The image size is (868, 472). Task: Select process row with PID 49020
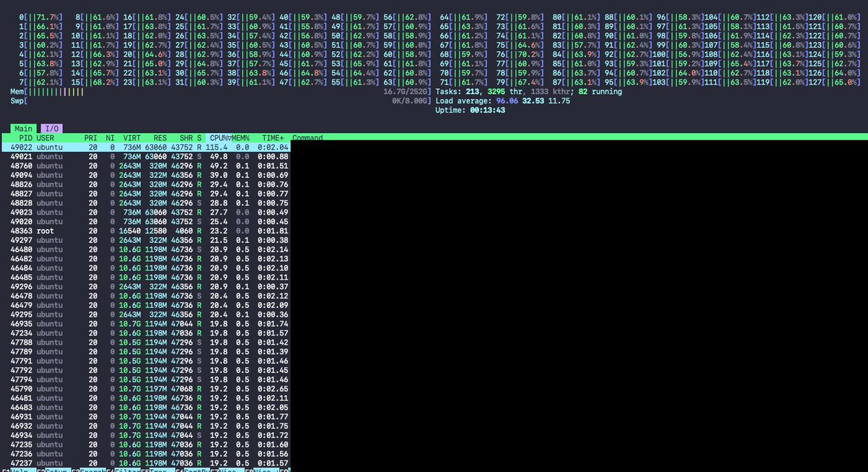[x=145, y=222]
